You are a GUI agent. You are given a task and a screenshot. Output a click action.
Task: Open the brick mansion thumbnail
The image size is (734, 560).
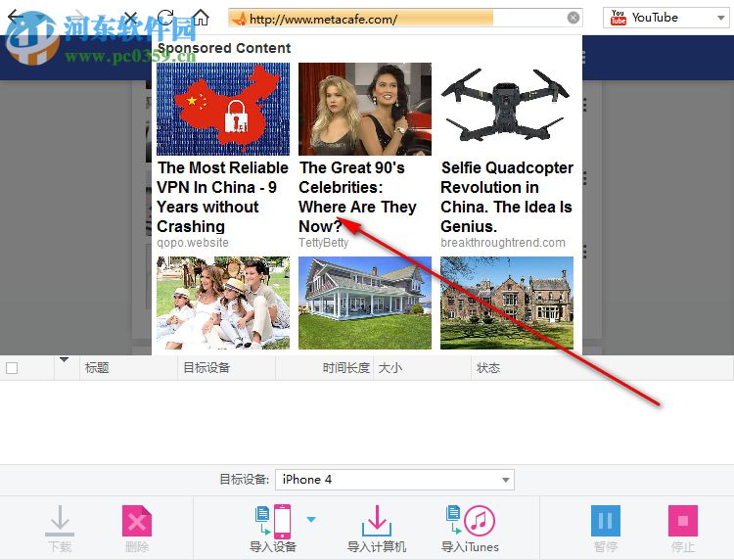click(x=507, y=303)
